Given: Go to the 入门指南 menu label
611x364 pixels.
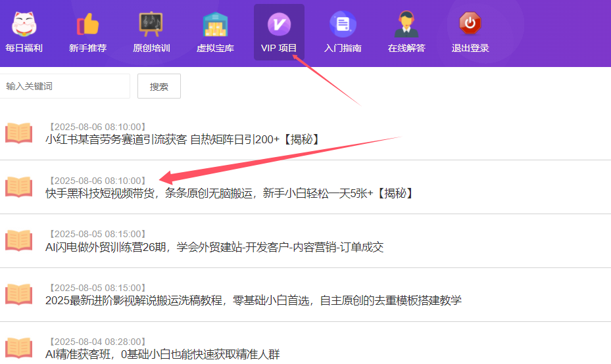Looking at the screenshot, I should (x=343, y=48).
